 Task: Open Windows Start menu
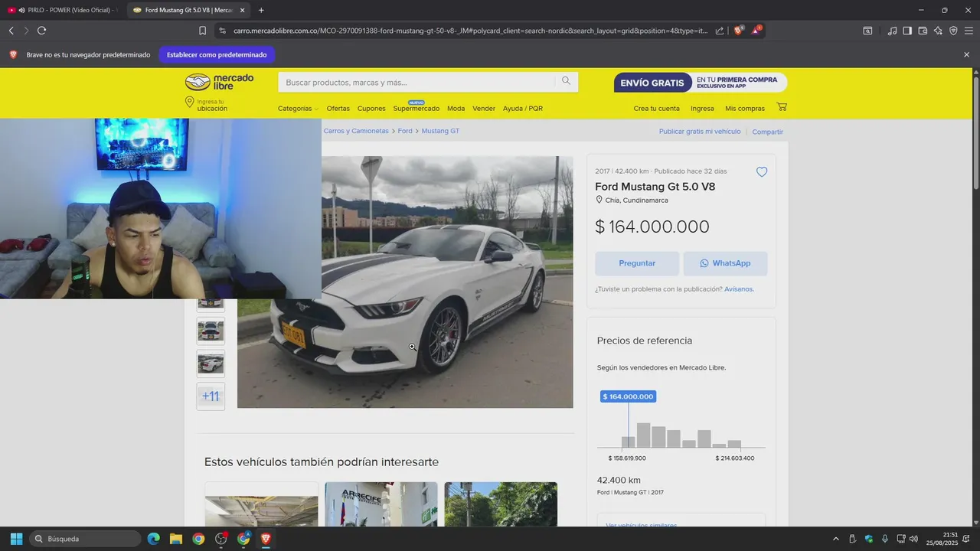click(x=16, y=539)
